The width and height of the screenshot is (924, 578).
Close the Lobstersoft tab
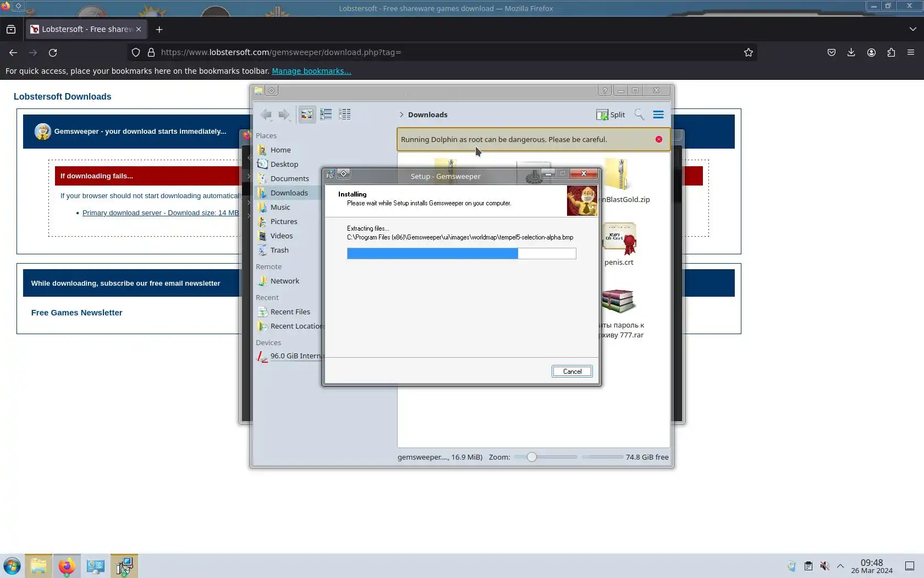coord(139,29)
